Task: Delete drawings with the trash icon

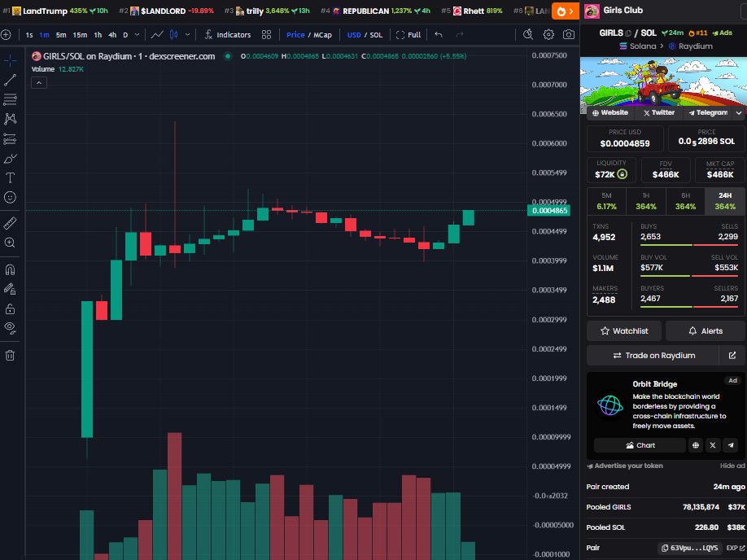Action: coord(10,355)
